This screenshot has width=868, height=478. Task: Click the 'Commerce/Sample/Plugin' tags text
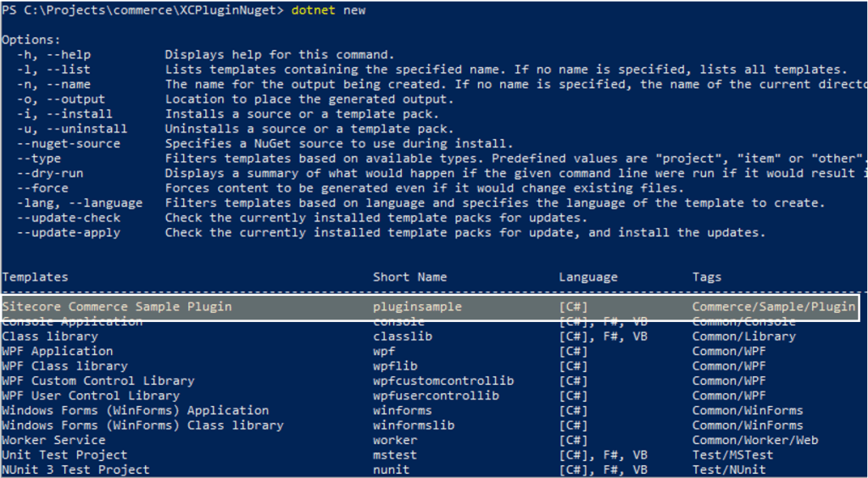pyautogui.click(x=774, y=307)
